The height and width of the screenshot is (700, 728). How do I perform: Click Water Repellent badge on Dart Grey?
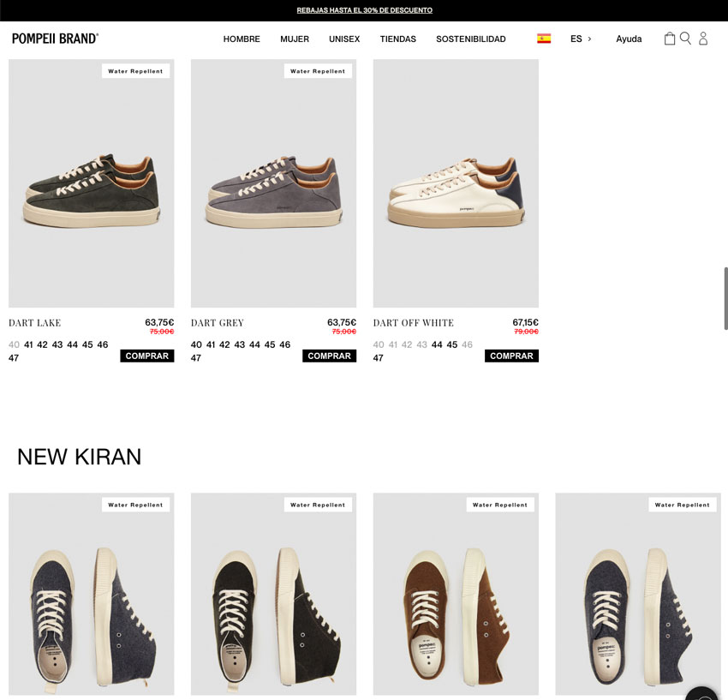click(x=318, y=71)
